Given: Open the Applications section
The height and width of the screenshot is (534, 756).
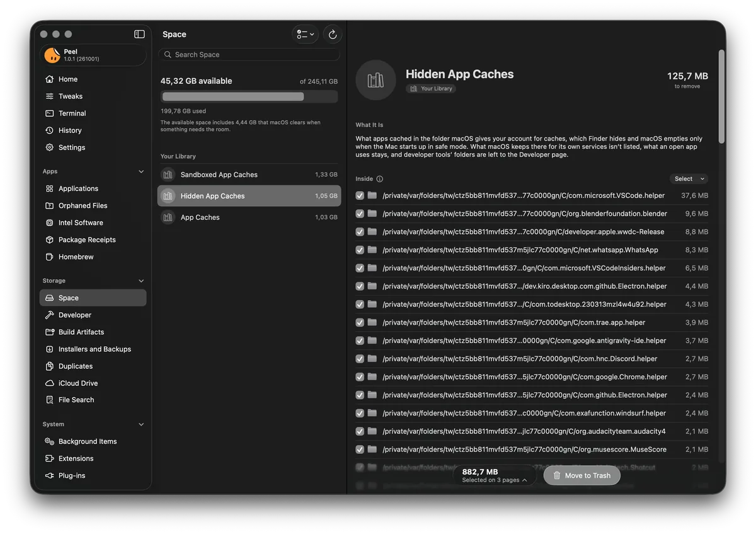Looking at the screenshot, I should (93, 189).
